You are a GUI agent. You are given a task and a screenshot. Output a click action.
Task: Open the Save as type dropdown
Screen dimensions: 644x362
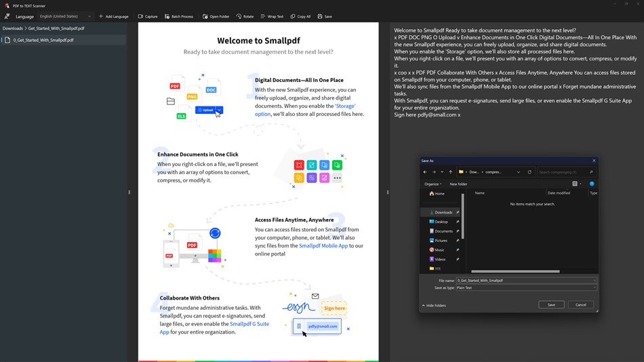pyautogui.click(x=526, y=288)
